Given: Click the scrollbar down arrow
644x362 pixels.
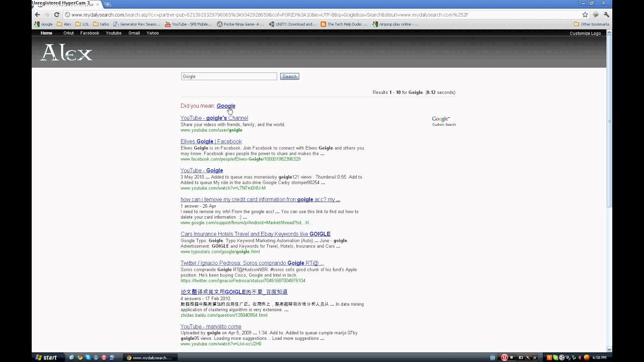Looking at the screenshot, I should coord(609,349).
